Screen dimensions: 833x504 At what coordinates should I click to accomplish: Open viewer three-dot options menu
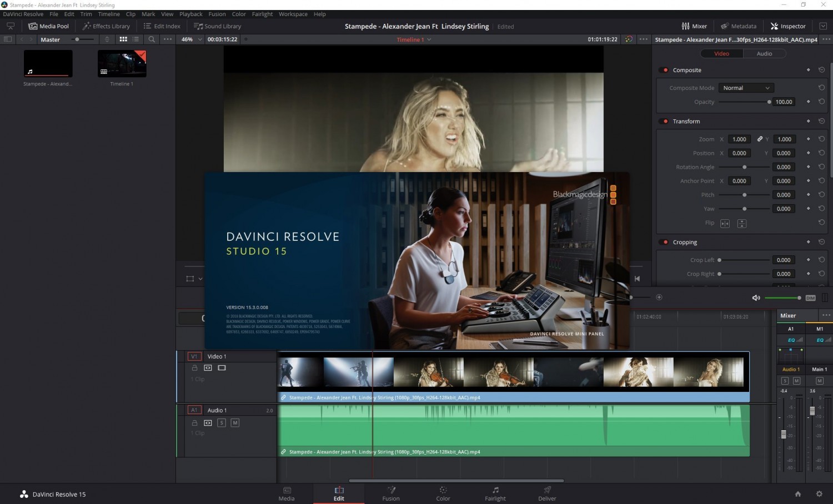point(644,39)
